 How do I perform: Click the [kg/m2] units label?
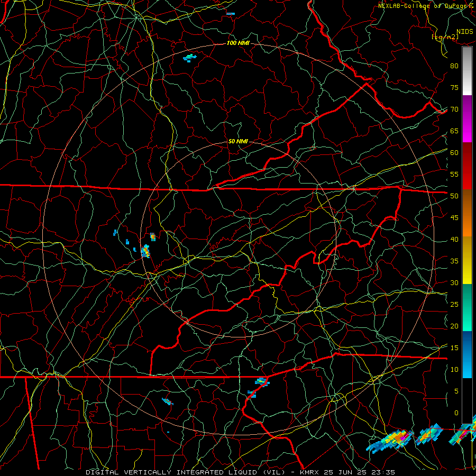pos(445,37)
